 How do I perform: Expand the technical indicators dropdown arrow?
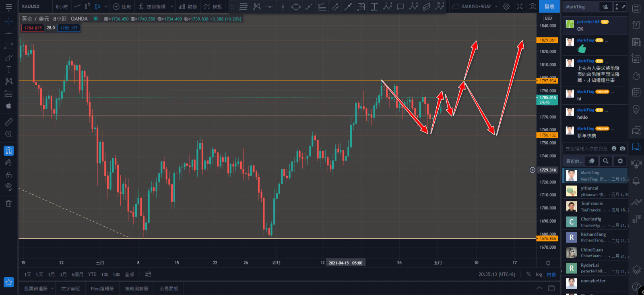pyautogui.click(x=172, y=7)
